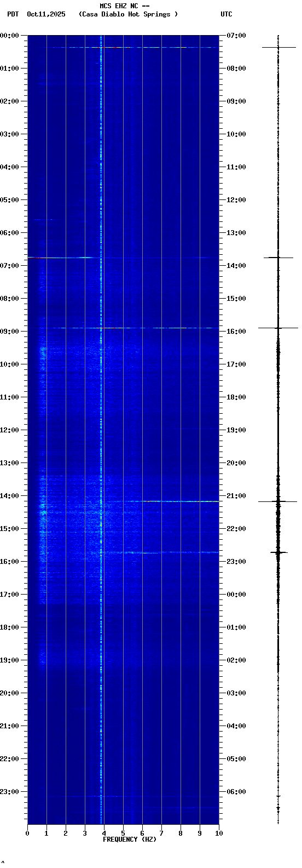Click the station title 'MCS EHZ NC --'
The height and width of the screenshot is (868, 302).
125,6
